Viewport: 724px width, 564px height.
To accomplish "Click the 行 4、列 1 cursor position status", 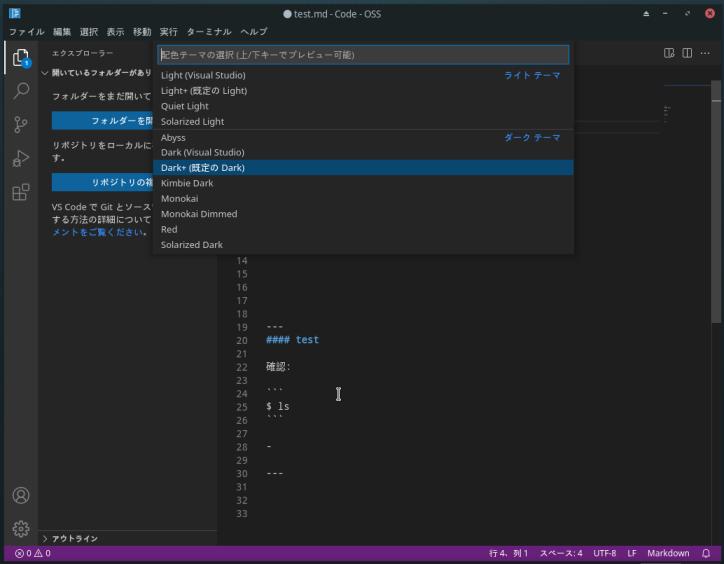I will click(508, 553).
